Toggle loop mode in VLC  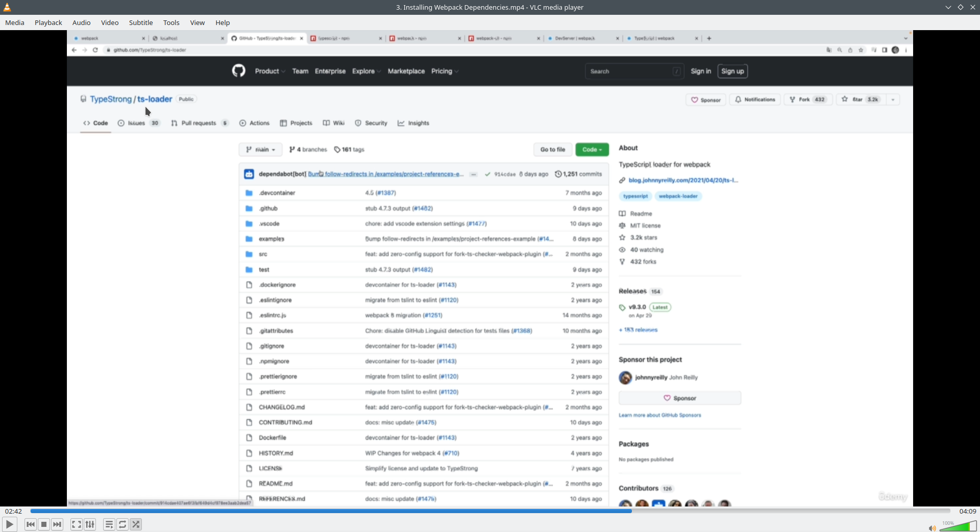point(122,524)
